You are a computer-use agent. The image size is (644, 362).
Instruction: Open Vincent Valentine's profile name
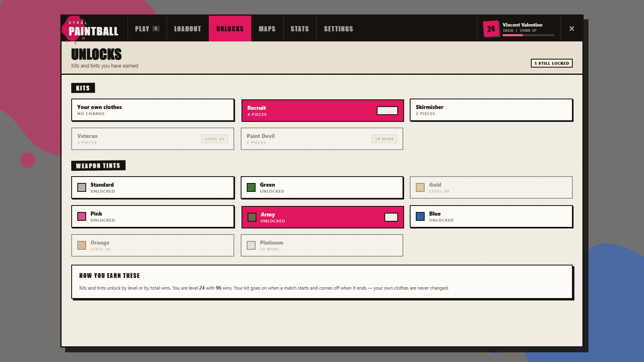(x=522, y=25)
